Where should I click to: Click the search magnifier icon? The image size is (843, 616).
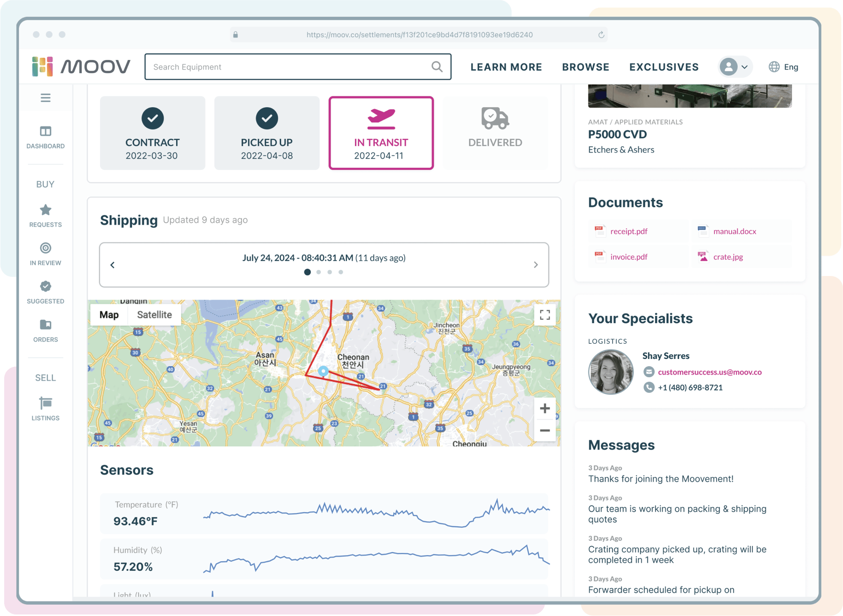tap(437, 67)
